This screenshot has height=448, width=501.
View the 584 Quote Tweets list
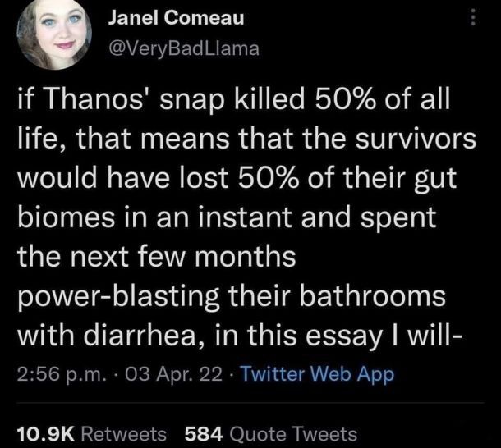pos(271,434)
